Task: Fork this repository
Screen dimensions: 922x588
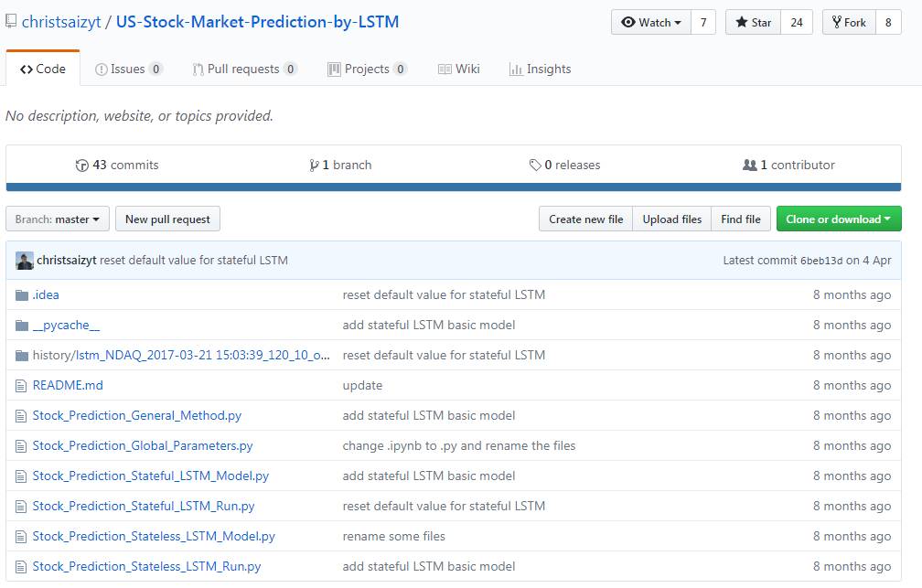Action: 849,22
